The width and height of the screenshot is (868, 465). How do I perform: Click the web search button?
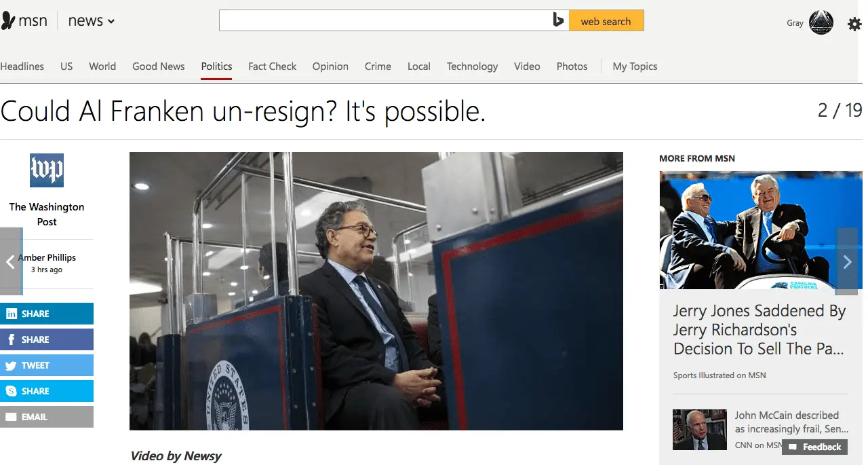[x=606, y=21]
